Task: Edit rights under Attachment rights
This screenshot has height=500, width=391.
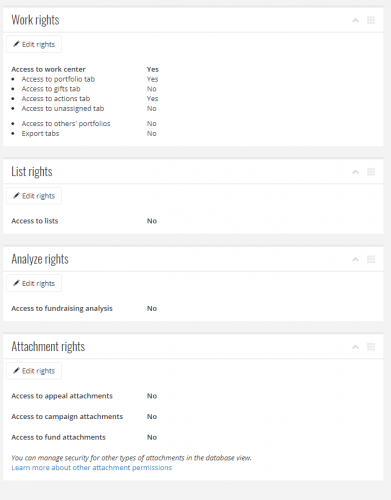Action: point(34,371)
